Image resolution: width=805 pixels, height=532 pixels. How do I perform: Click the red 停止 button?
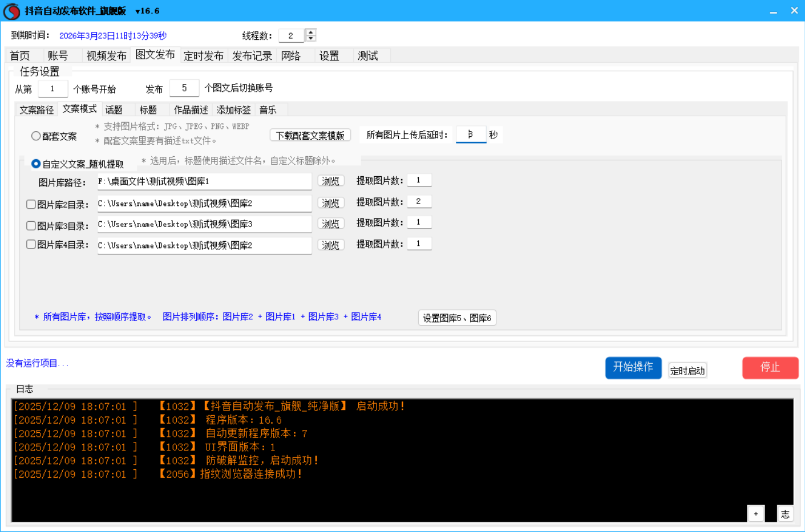(770, 368)
